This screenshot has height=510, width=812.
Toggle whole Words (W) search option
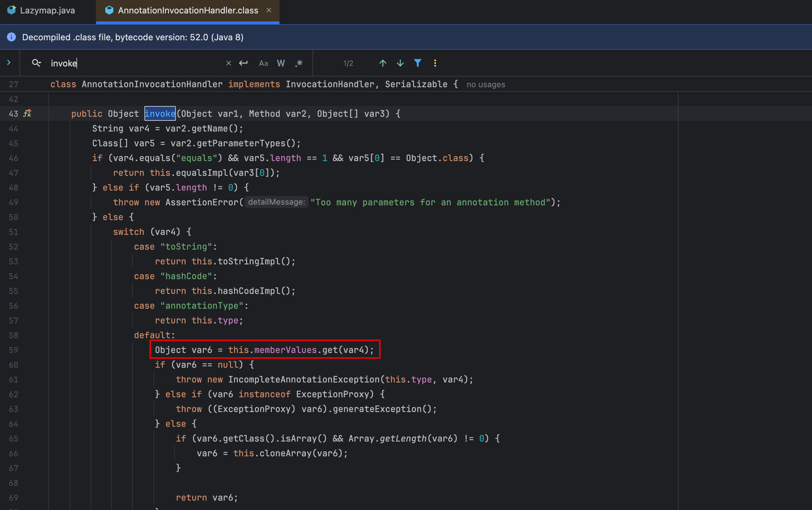(x=281, y=63)
